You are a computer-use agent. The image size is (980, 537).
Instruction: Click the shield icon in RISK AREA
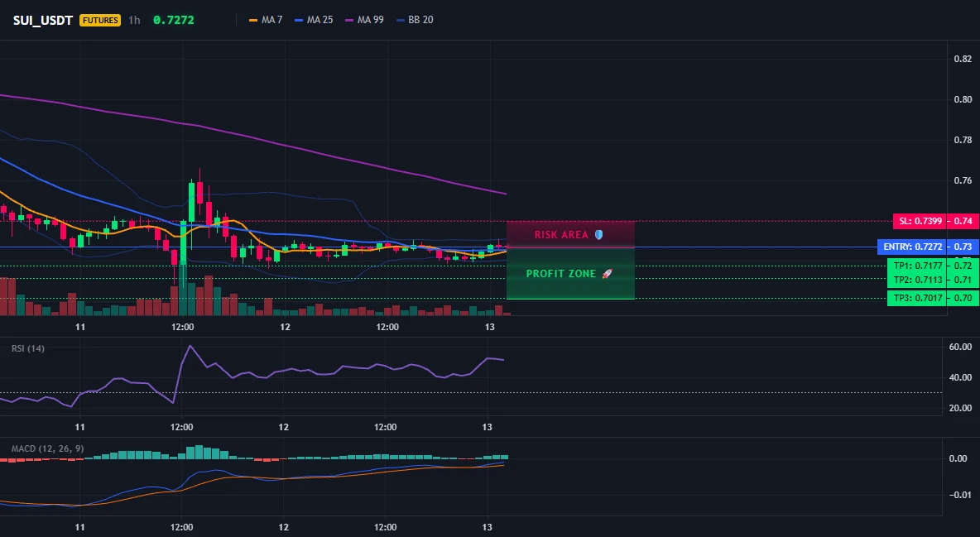pyautogui.click(x=598, y=234)
